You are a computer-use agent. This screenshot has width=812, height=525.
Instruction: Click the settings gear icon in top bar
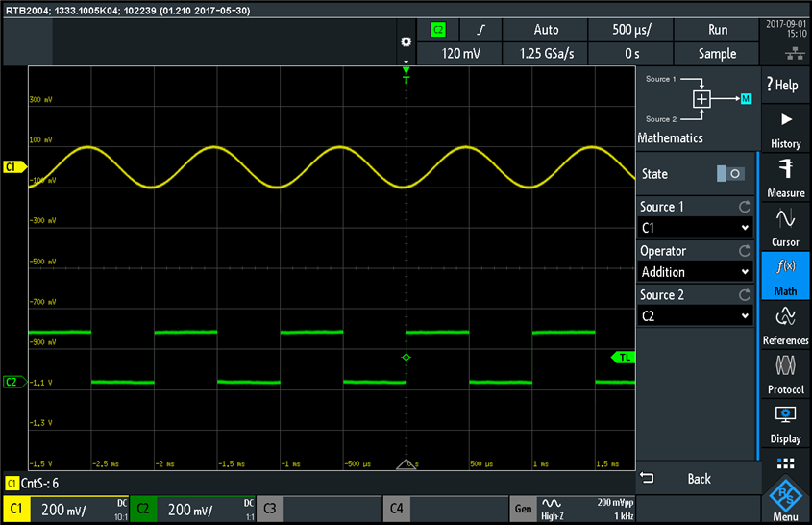click(x=406, y=42)
